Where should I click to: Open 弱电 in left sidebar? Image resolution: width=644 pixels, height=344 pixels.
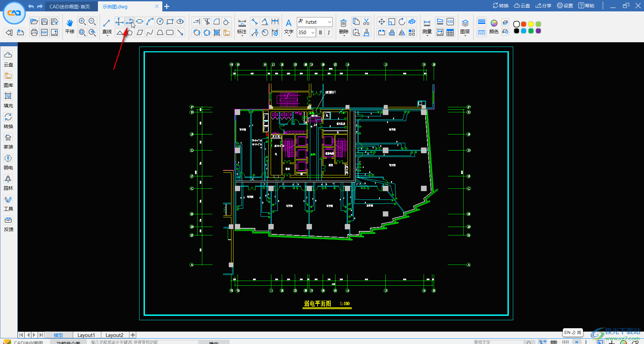pyautogui.click(x=8, y=162)
